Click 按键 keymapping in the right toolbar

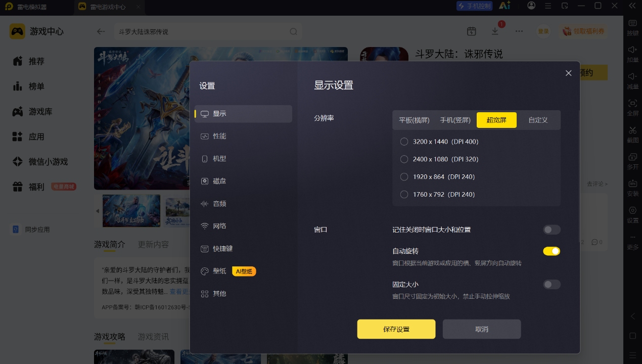(632, 27)
